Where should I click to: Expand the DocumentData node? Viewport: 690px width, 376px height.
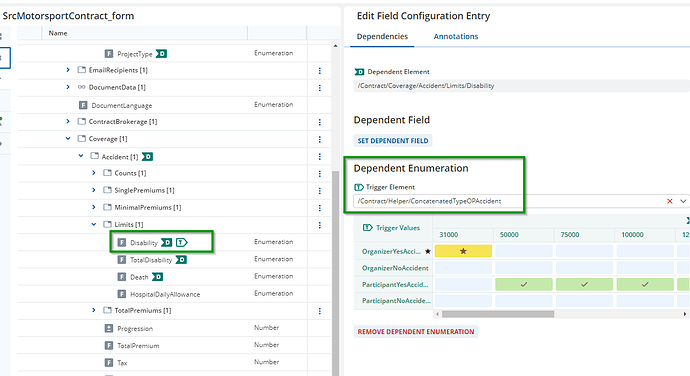click(68, 87)
